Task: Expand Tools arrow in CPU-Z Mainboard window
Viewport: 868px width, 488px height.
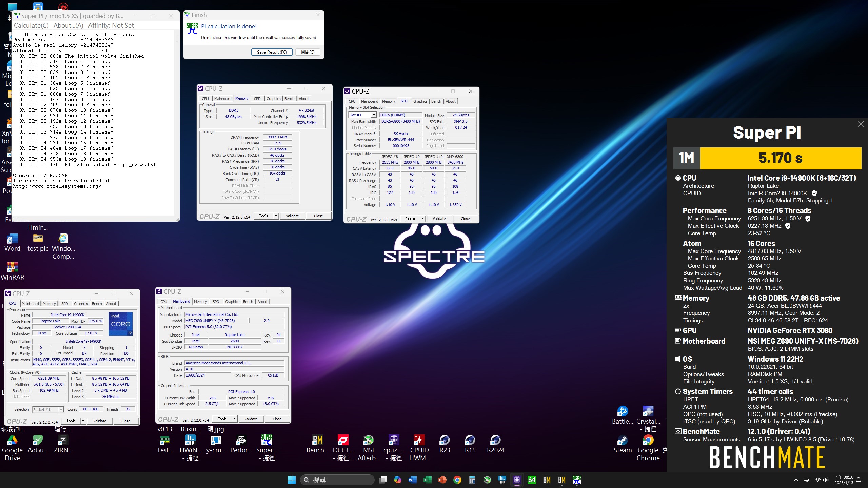Action: tap(234, 419)
